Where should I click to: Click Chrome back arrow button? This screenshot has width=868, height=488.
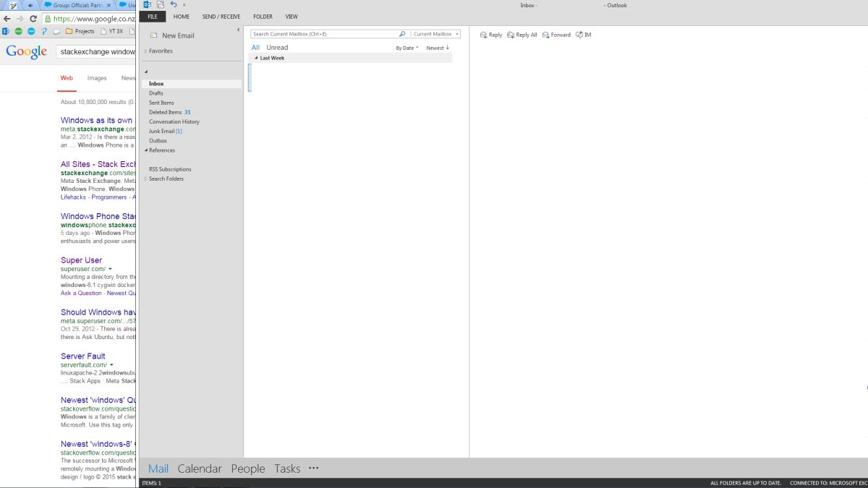pos(7,19)
